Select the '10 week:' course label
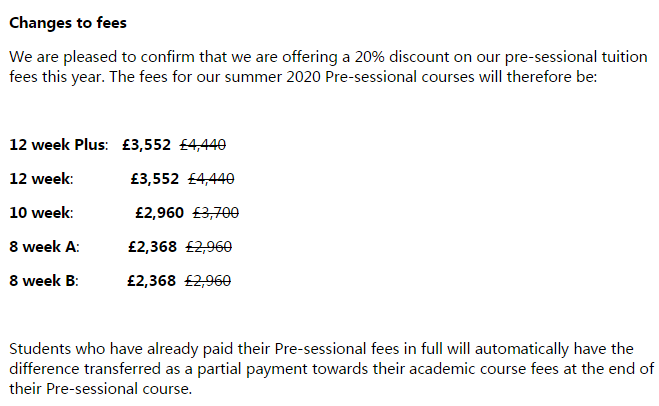 tap(41, 213)
